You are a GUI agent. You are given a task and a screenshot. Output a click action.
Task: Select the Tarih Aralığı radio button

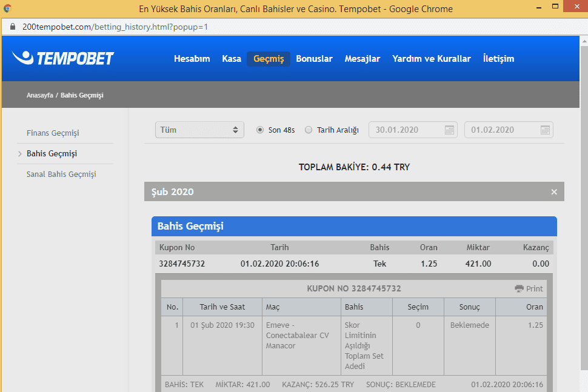[309, 130]
